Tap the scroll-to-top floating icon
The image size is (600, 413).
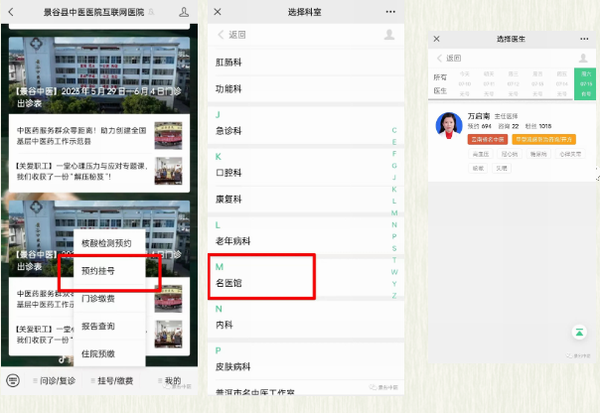tap(579, 332)
